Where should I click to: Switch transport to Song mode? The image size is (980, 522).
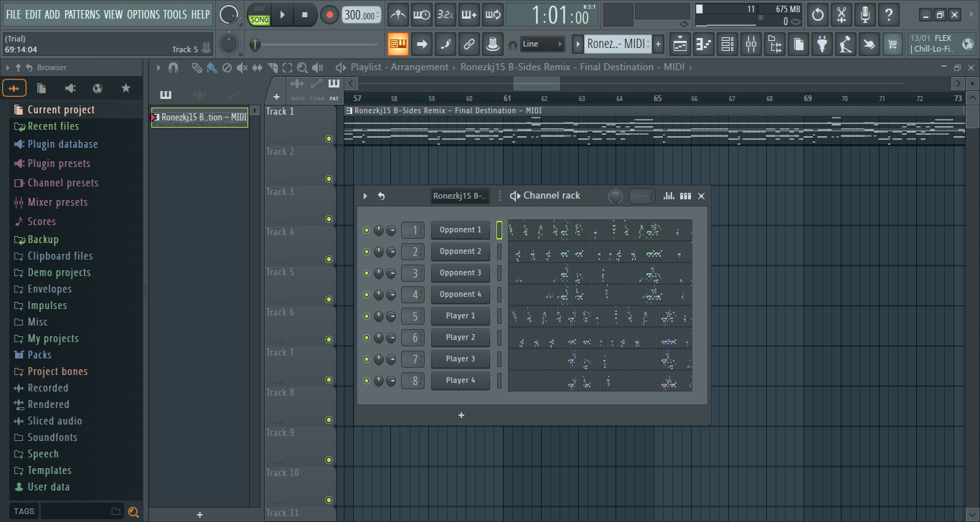point(260,20)
